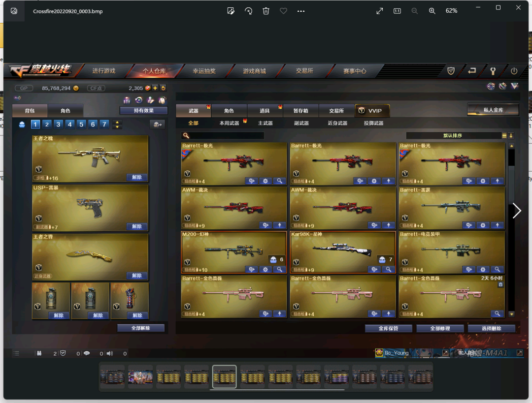Open the 道具 inventory tab
Image resolution: width=532 pixels, height=403 pixels.
tap(265, 111)
